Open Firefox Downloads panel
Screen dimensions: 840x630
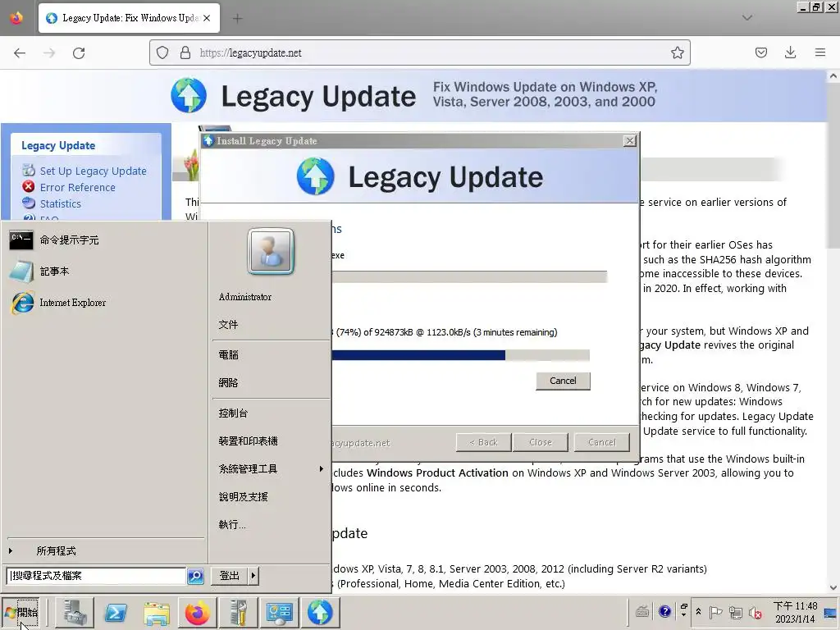pyautogui.click(x=790, y=52)
